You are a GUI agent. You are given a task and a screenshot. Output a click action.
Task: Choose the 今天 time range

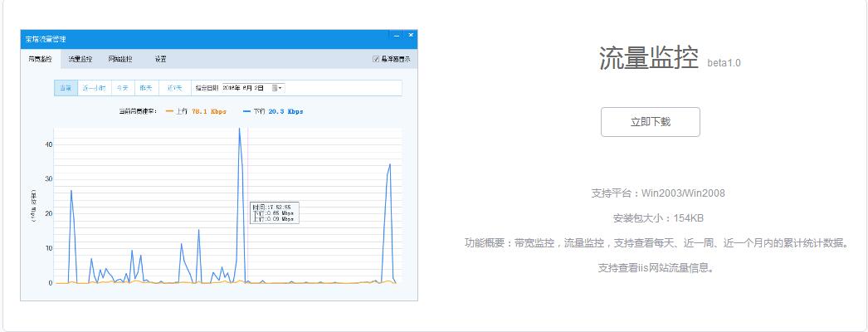[x=122, y=87]
